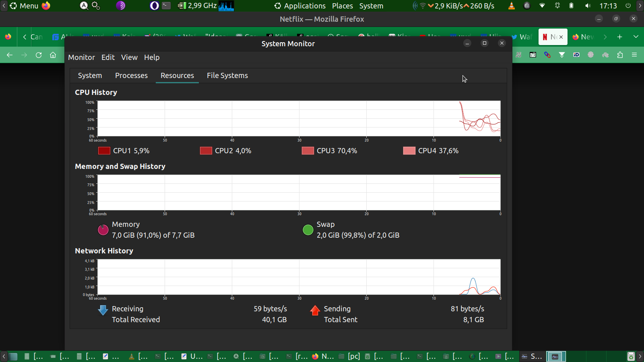Switch to the New Tab Firefox tab
The image size is (644, 362).
[583, 37]
